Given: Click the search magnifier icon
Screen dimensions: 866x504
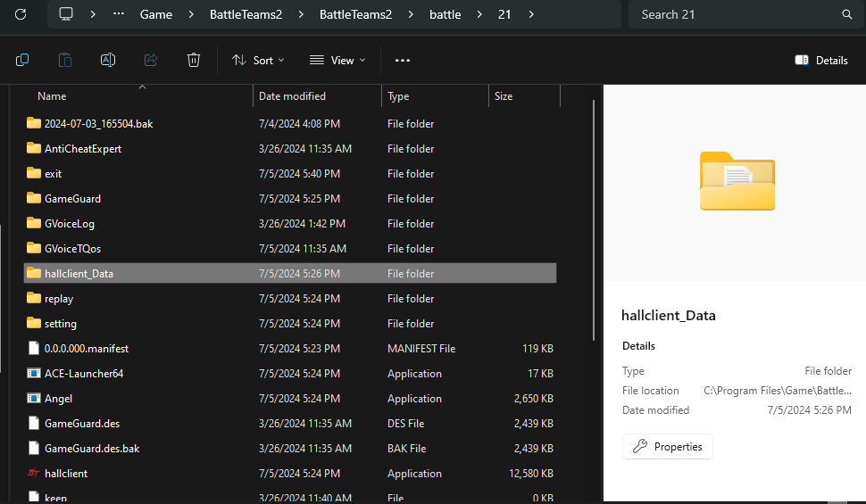Looking at the screenshot, I should (x=846, y=14).
